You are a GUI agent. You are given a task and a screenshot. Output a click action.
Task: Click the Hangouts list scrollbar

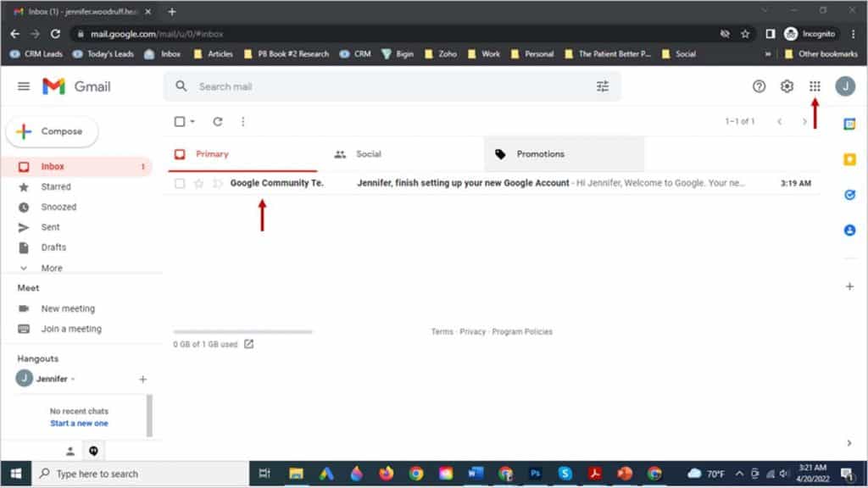pos(149,415)
